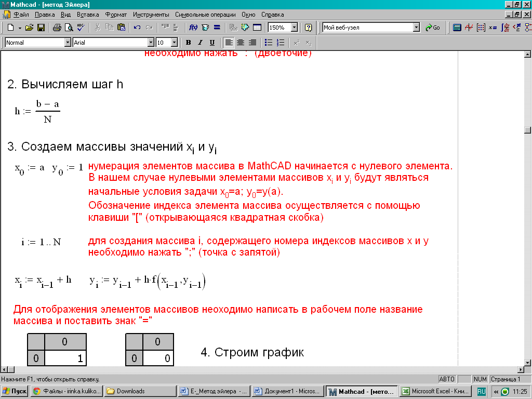Open the Вставка menu
This screenshot has width=532, height=399.
[88, 15]
